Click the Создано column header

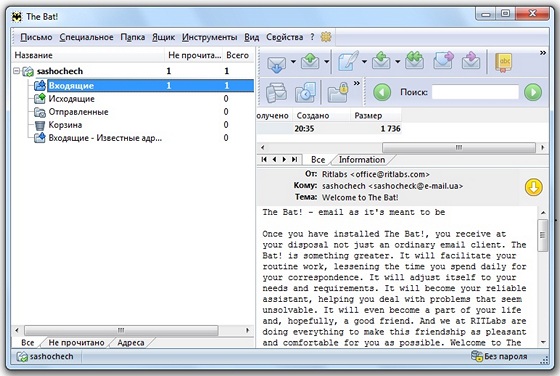(x=321, y=116)
